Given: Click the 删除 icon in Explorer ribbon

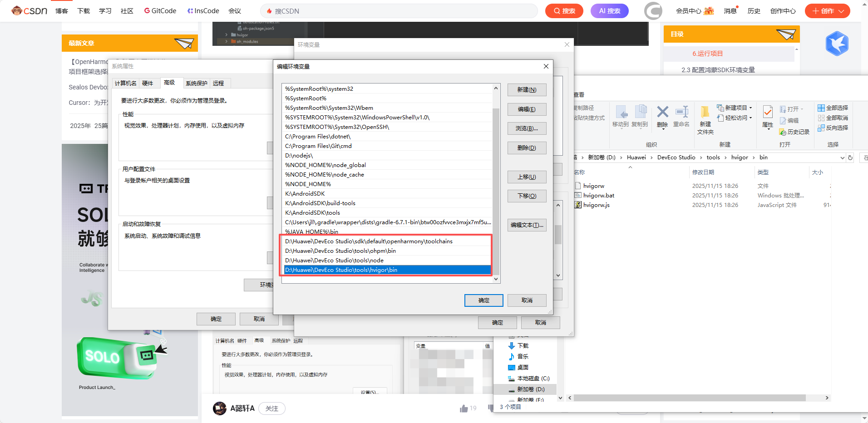Looking at the screenshot, I should click(662, 117).
